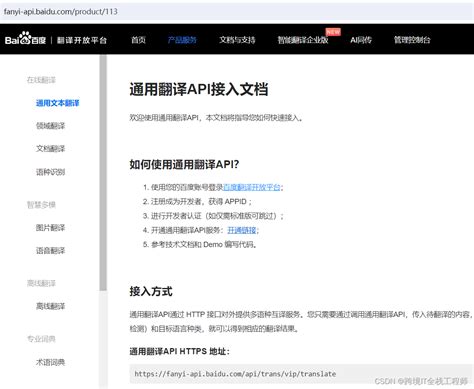Image resolution: width=474 pixels, height=389 pixels.
Task: Select 离线翻译 item in the sidebar
Action: (50, 306)
